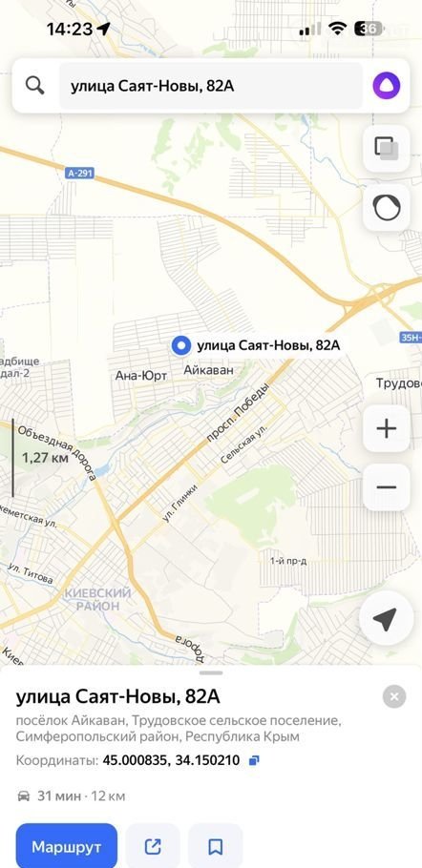Image resolution: width=422 pixels, height=868 pixels.
Task: Zoom out with the minus button
Action: coord(386,487)
